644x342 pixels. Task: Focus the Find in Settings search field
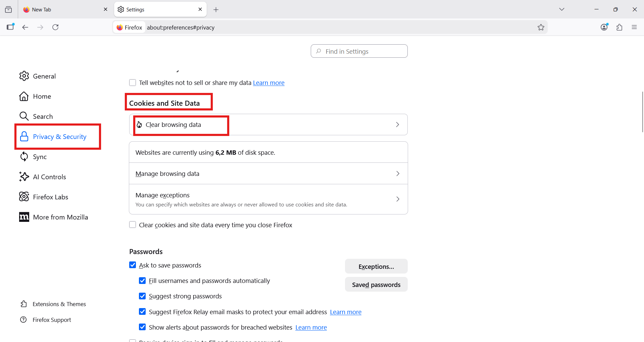[359, 51]
